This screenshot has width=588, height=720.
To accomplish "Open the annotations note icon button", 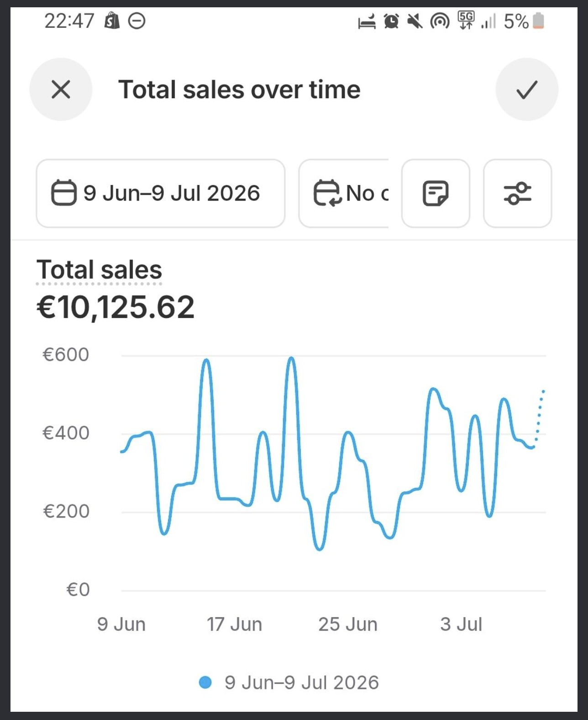I will pos(436,193).
